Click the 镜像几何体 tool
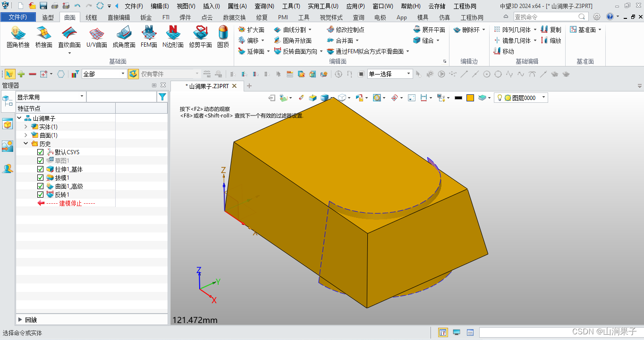This screenshot has width=644, height=340. [512, 41]
